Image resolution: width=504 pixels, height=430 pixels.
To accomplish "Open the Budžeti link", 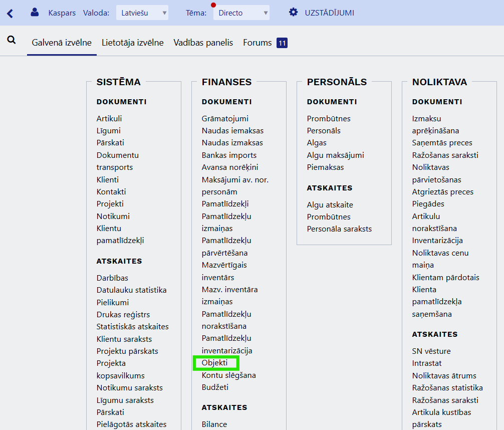I will 215,387.
